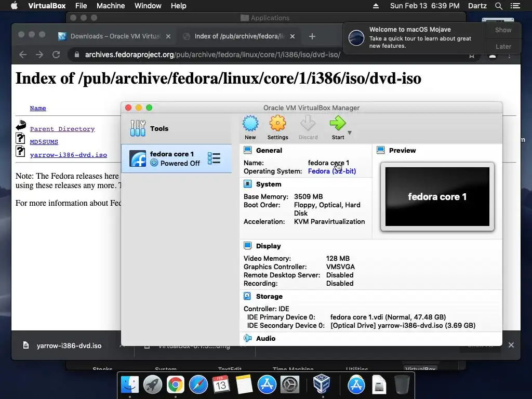Click the New virtual machine icon

coord(250,124)
